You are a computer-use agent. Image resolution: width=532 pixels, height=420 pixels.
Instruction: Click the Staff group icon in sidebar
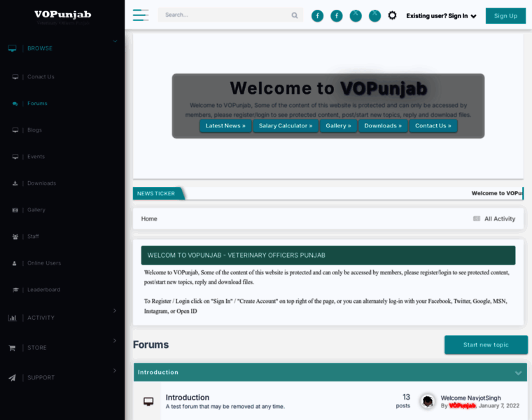pyautogui.click(x=15, y=237)
